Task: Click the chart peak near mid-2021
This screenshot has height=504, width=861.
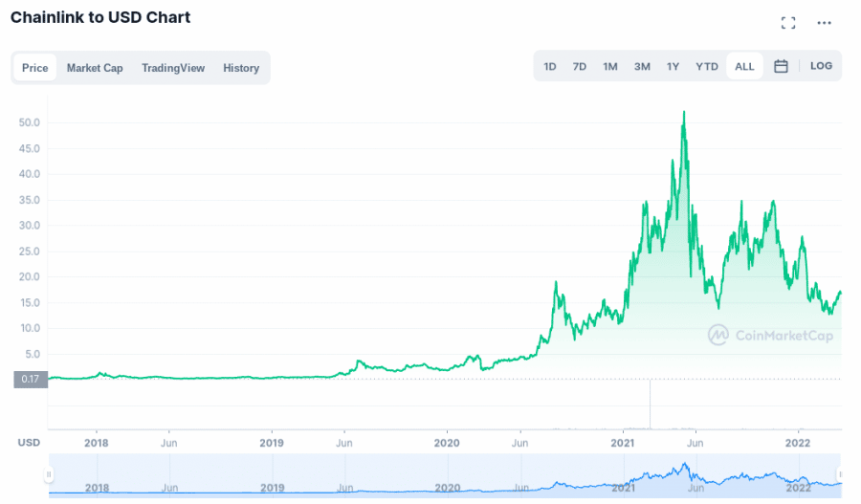Action: [x=684, y=112]
